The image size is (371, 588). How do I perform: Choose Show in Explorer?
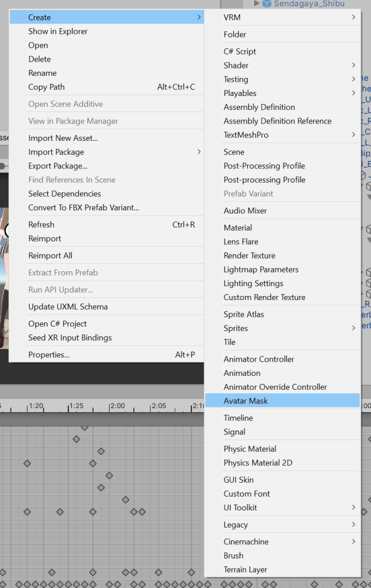click(58, 32)
